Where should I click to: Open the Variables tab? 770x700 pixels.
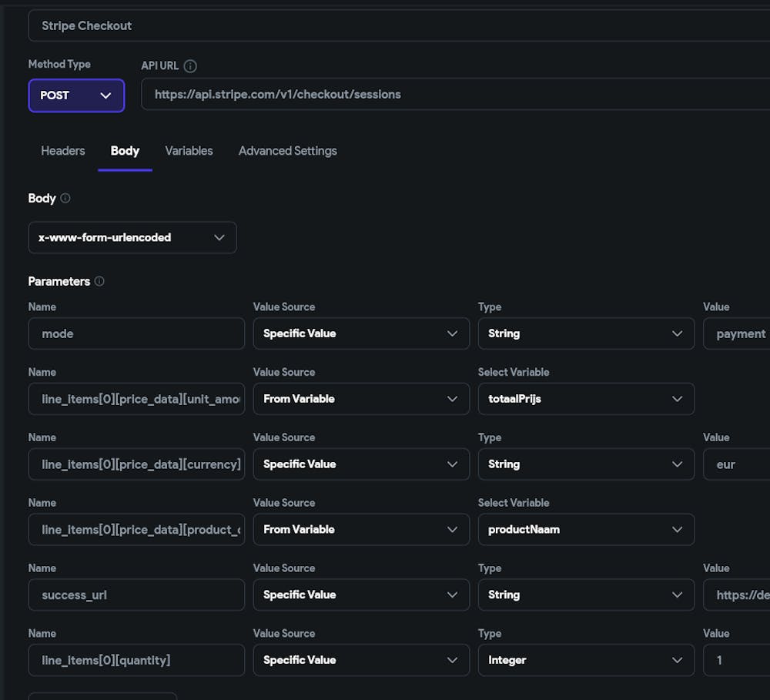tap(189, 151)
